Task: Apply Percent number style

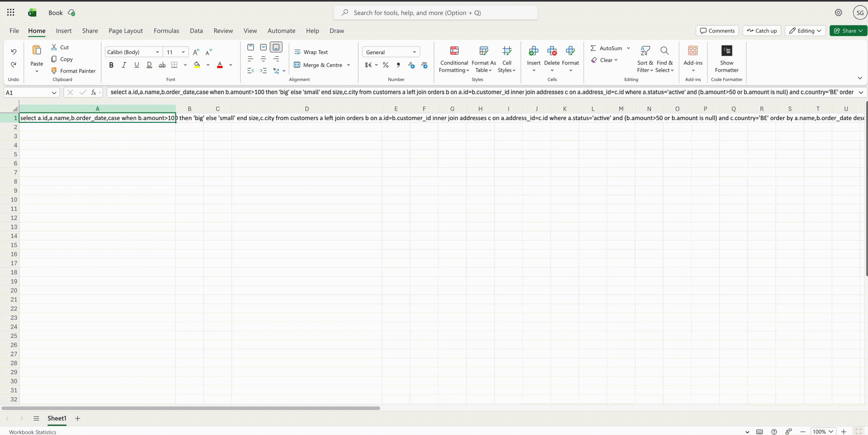Action: 385,65
